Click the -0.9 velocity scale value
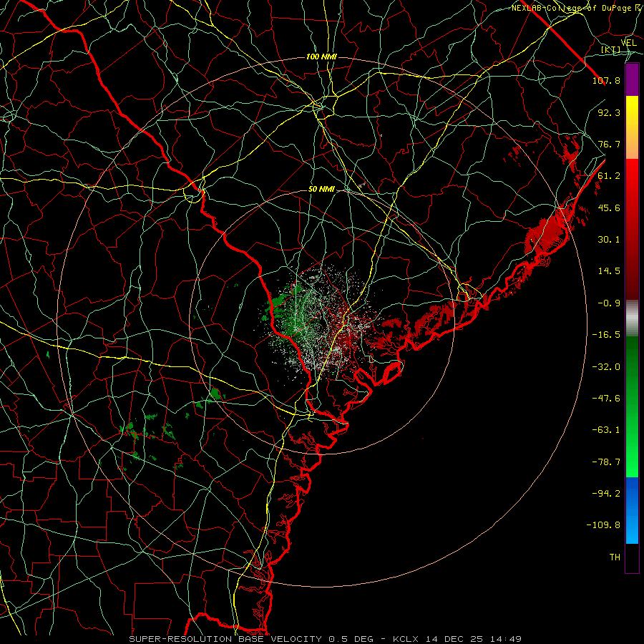Viewport: 644px width, 644px height. pyautogui.click(x=609, y=303)
